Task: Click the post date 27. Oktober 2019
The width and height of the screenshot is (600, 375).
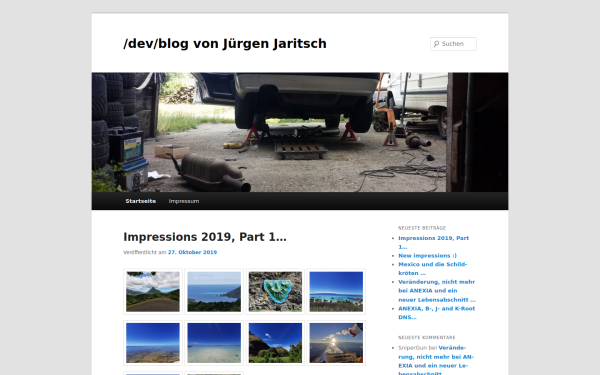Action: (x=192, y=252)
